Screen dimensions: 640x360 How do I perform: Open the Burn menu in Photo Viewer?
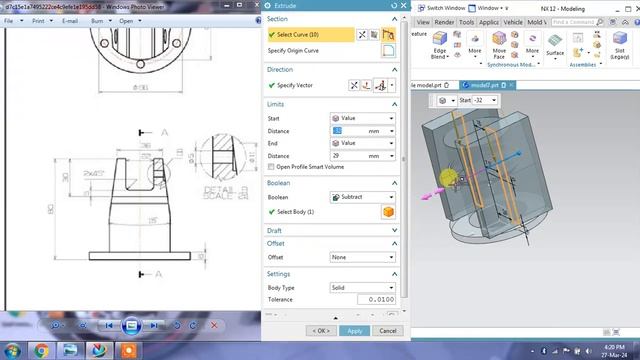click(x=101, y=21)
